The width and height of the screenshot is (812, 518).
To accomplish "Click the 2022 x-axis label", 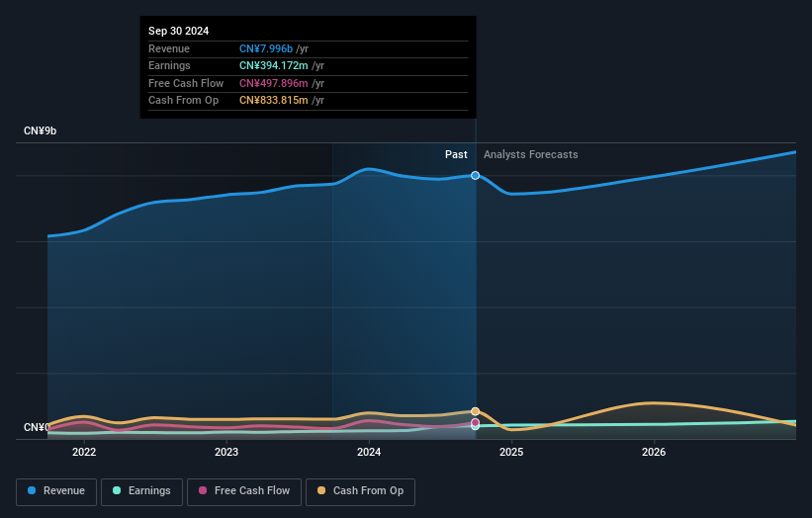I will [84, 452].
